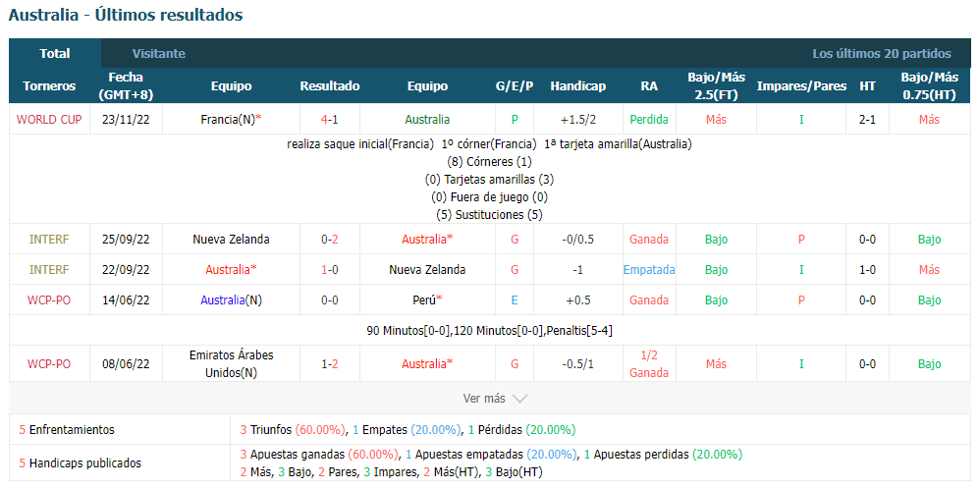Click the '5 Handicaps publicados' summary label
The height and width of the screenshot is (489, 980).
pyautogui.click(x=80, y=463)
